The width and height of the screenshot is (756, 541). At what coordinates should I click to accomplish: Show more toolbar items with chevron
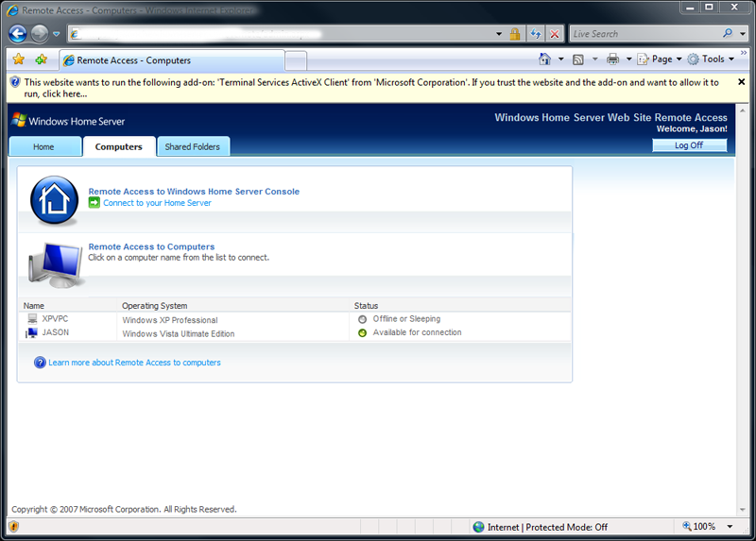point(744,53)
